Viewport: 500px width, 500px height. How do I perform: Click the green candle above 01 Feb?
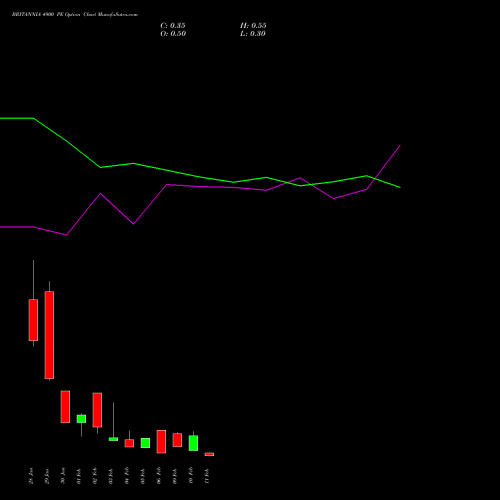pyautogui.click(x=81, y=419)
